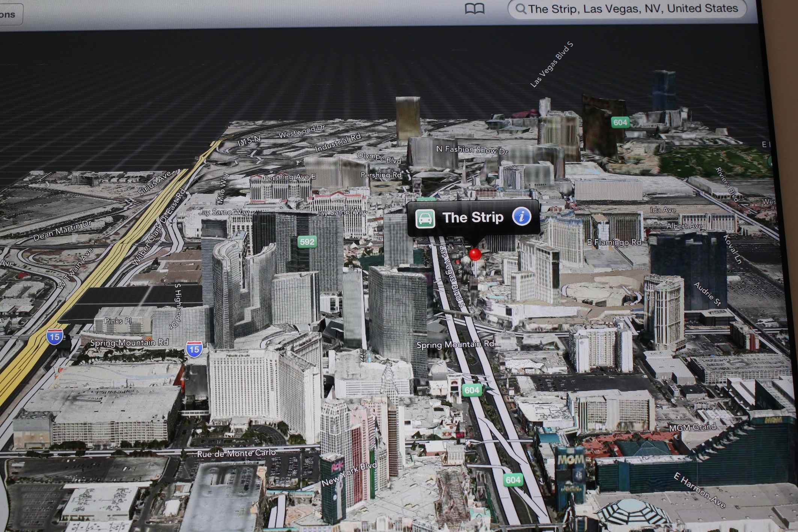Tap I-15 shield on the yellow highway
798x532 pixels.
pos(54,336)
